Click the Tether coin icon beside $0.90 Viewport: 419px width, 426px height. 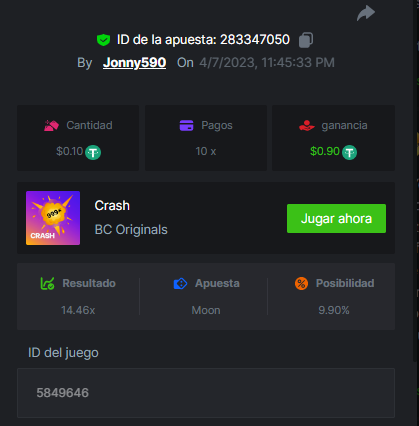[x=349, y=153]
